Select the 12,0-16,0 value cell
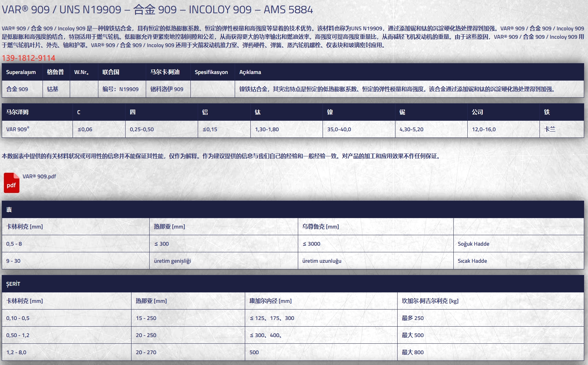The image size is (588, 365). coord(504,129)
